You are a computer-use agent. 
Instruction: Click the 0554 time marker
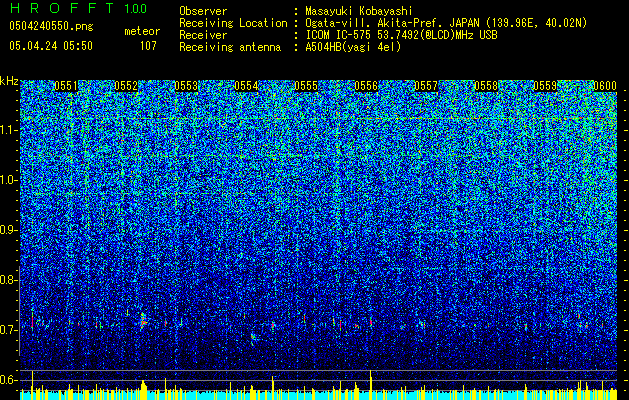(246, 86)
